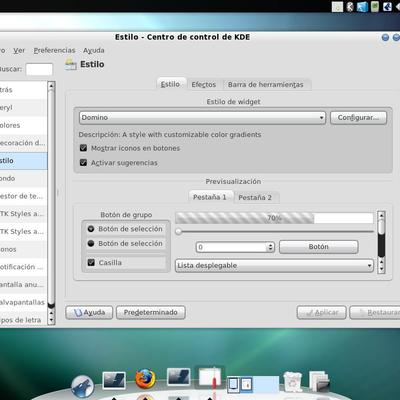Click the 70% progress bar
Screen dimensions: 400x400
(x=274, y=218)
